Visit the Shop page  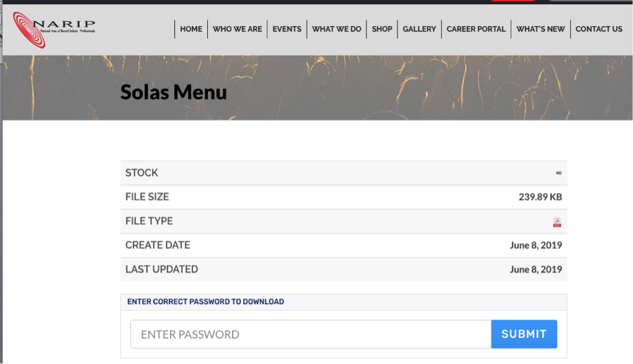(x=382, y=29)
